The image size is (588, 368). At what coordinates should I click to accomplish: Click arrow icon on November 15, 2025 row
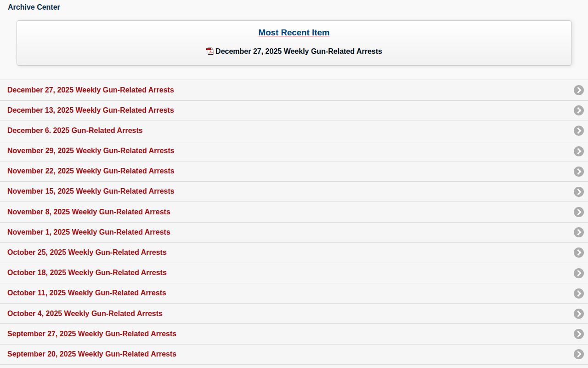(579, 192)
